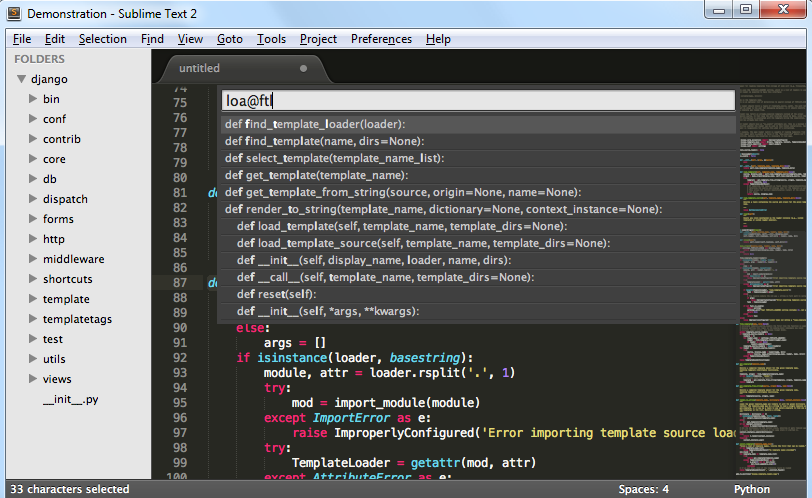Expand the http folder arrow
812x498 pixels.
pyautogui.click(x=33, y=239)
